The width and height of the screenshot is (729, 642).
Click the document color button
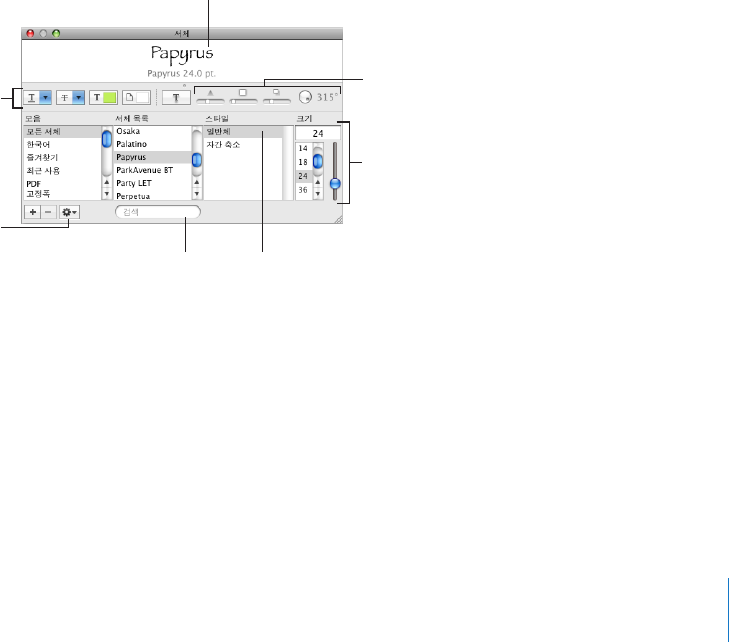(136, 98)
